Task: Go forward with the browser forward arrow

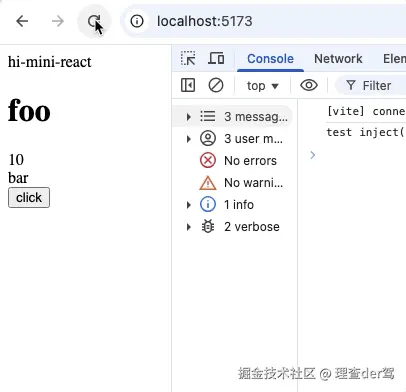Action: [58, 21]
